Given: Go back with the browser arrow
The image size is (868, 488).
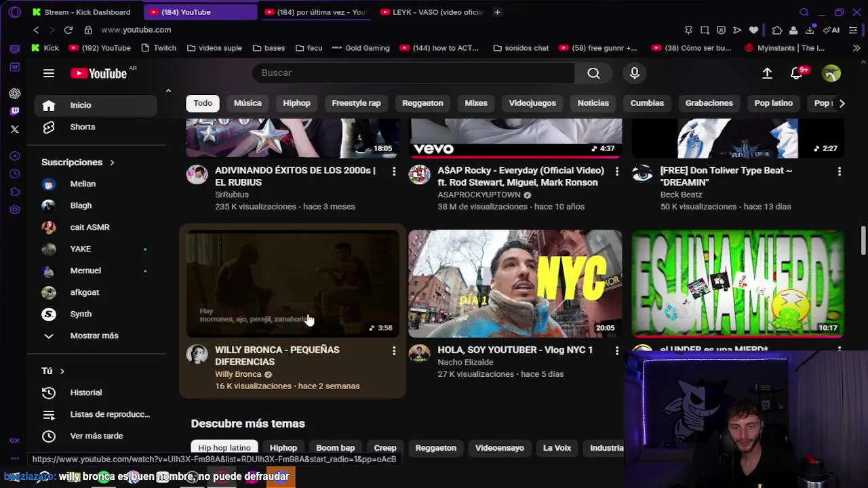Looking at the screenshot, I should pos(36,30).
